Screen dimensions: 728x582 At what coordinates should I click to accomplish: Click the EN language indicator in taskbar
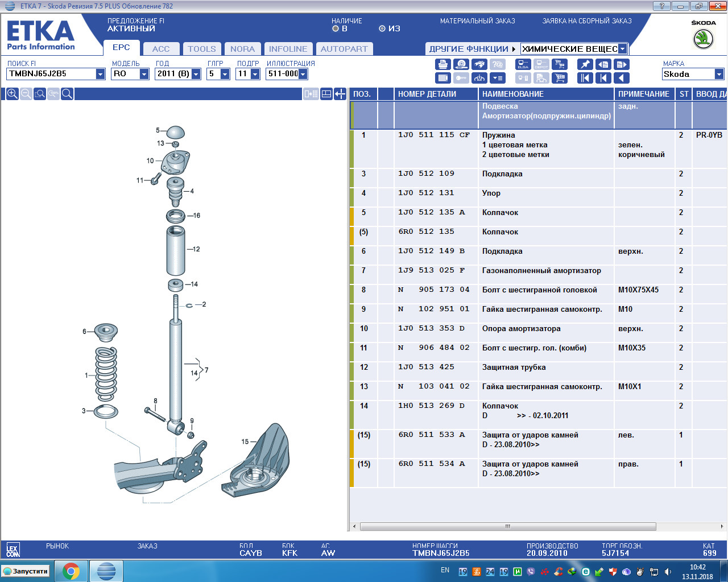(x=445, y=570)
